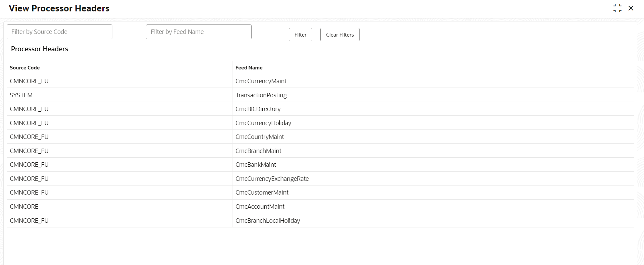Click CMNCORE_FU in the CmcCurrencyHoliday row
Image resolution: width=644 pixels, height=265 pixels.
29,123
